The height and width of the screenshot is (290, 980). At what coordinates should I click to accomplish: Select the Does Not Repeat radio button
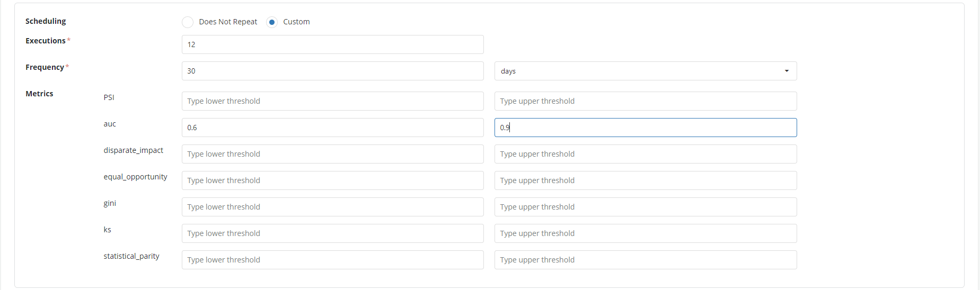click(x=188, y=22)
